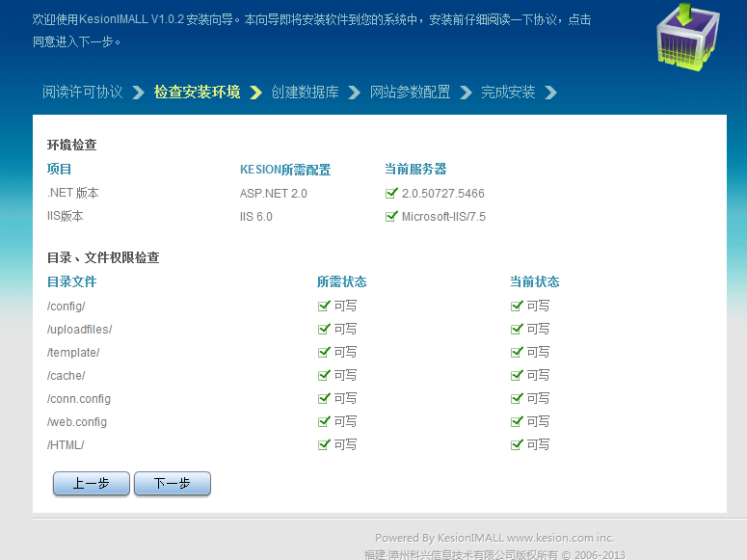
Task: Click the 当前状态 column header
Action: click(x=535, y=282)
